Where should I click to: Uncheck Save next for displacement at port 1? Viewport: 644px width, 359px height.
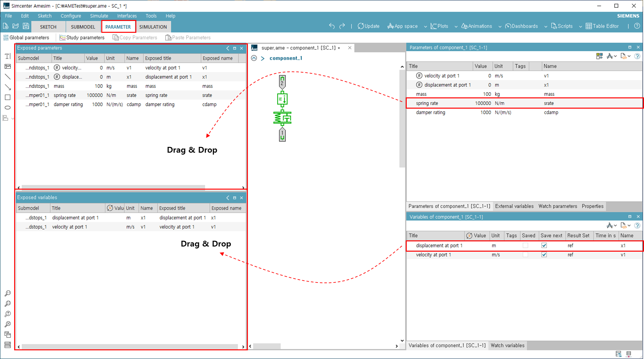coord(544,246)
